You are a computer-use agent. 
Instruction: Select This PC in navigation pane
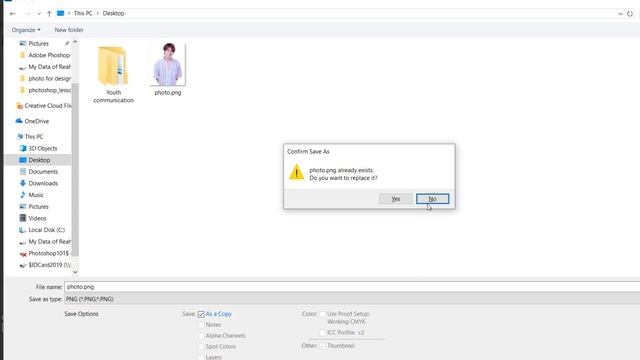[33, 137]
